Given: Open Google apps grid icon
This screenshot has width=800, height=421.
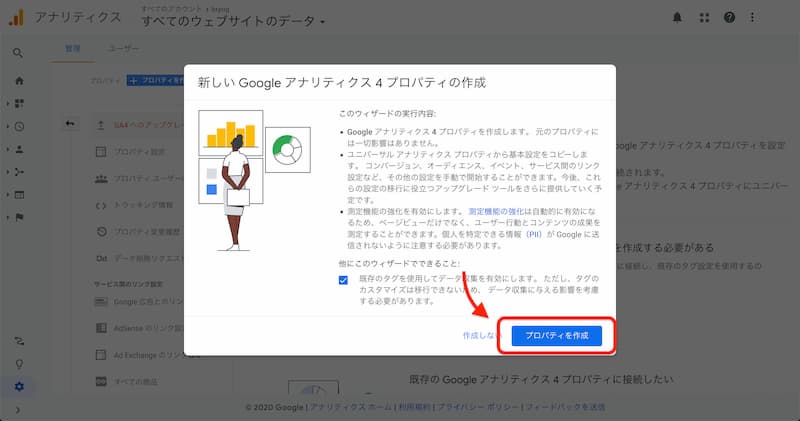Looking at the screenshot, I should tap(704, 17).
